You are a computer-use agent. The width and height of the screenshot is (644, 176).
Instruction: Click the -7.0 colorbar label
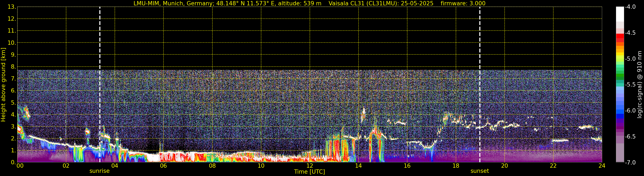pyautogui.click(x=630, y=162)
